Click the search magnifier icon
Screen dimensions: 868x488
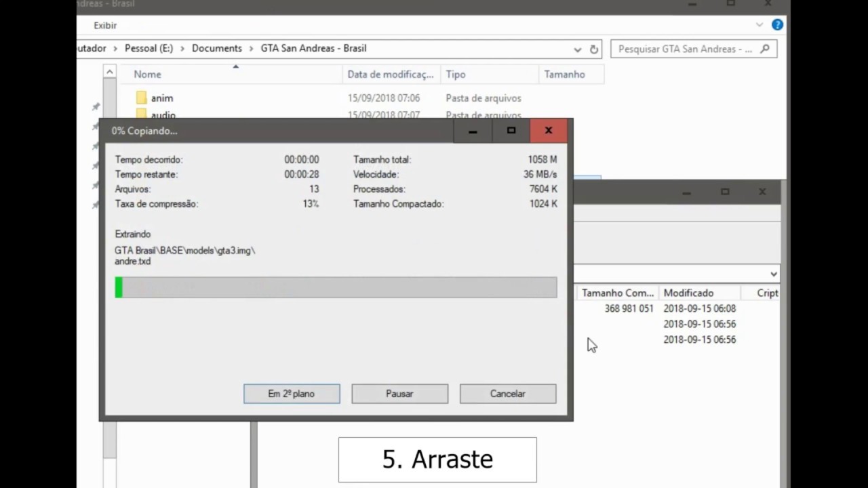click(765, 49)
